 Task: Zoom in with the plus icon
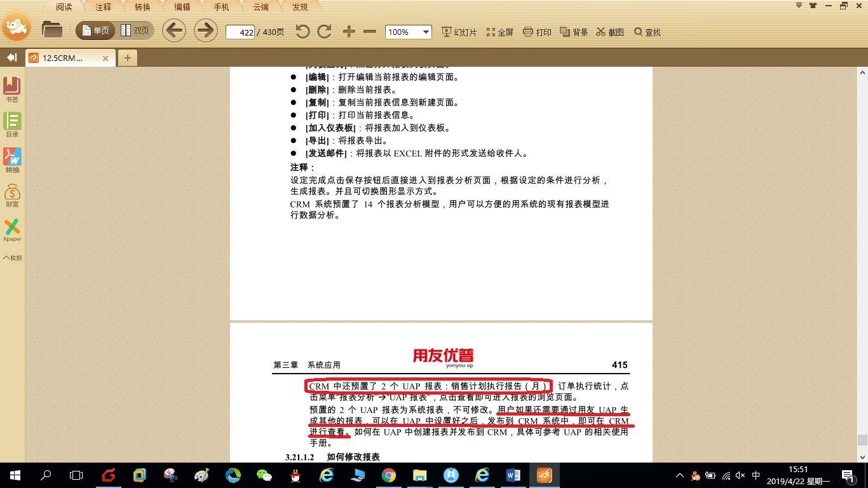(349, 32)
